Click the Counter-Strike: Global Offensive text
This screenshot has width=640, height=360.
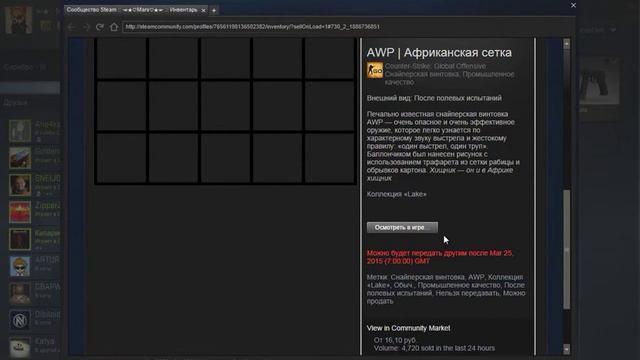(435, 66)
